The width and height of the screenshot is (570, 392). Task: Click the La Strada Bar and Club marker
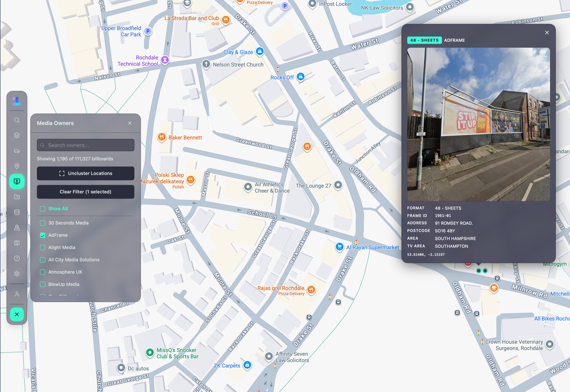click(x=226, y=20)
